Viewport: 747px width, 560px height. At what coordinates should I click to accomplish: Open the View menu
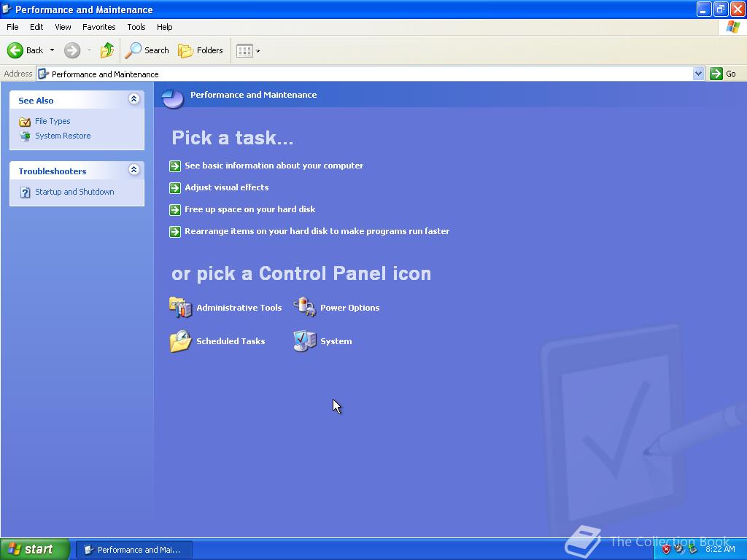[x=63, y=27]
